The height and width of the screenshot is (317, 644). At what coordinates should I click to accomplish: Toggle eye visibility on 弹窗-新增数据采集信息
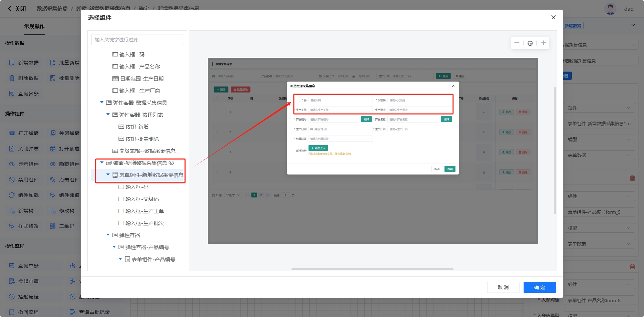point(171,163)
